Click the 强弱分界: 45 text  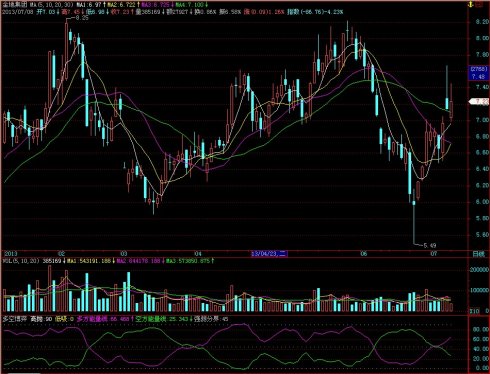coord(211,319)
